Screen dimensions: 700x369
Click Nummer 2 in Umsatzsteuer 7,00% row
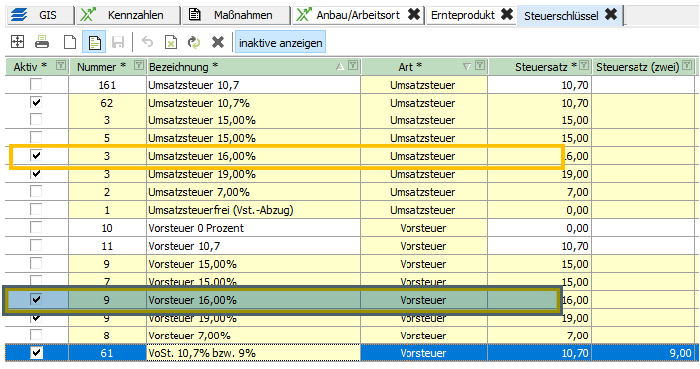tap(107, 192)
